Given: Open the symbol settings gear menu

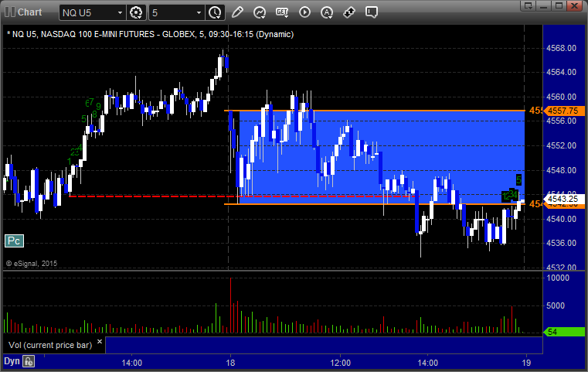Looking at the screenshot, I should pyautogui.click(x=136, y=13).
